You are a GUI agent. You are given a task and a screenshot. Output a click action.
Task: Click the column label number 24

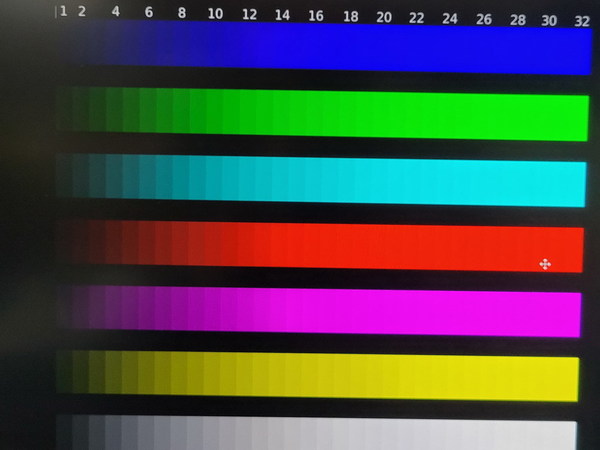pyautogui.click(x=450, y=19)
